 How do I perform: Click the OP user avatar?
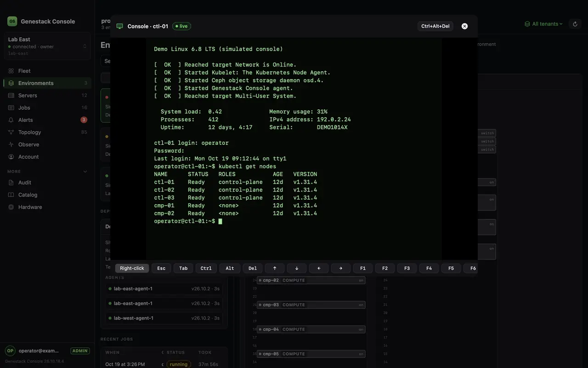(10, 351)
